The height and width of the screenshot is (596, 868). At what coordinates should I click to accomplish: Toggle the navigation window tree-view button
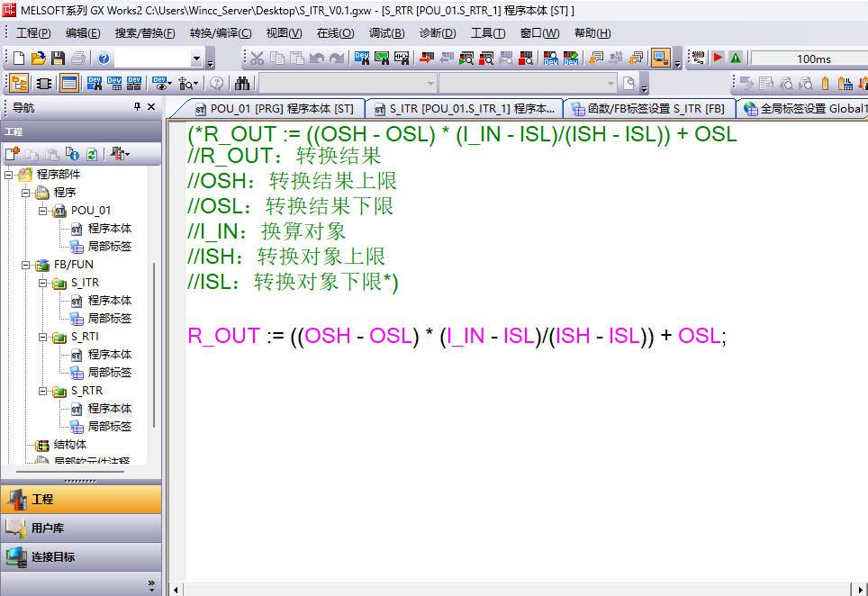tap(18, 84)
